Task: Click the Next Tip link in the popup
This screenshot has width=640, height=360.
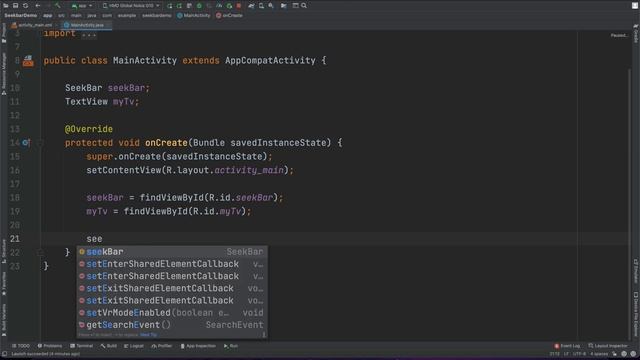Action: [148, 335]
